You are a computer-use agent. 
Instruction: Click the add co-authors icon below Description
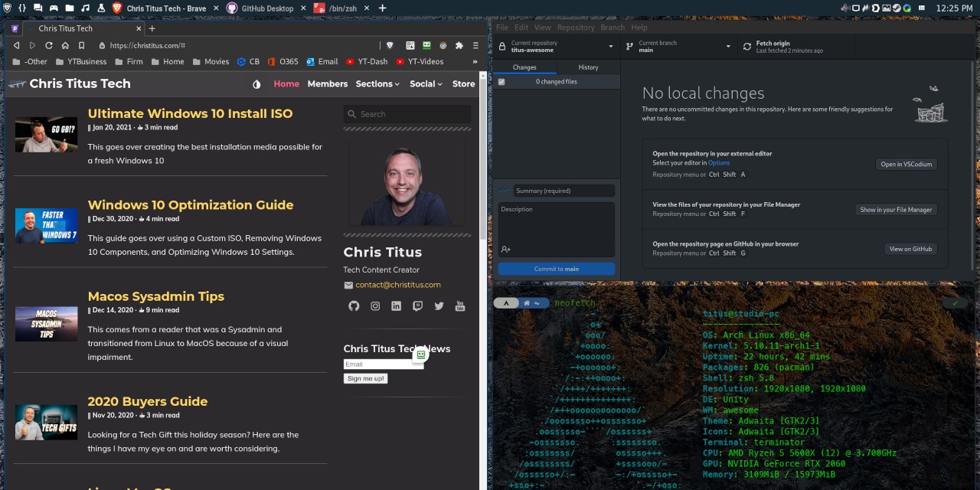pyautogui.click(x=505, y=249)
